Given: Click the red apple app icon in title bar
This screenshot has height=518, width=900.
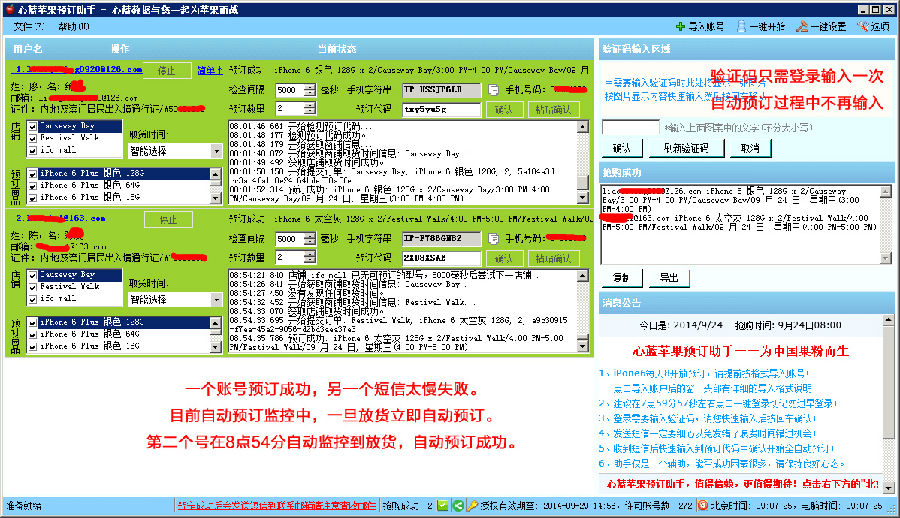Looking at the screenshot, I should [x=9, y=9].
